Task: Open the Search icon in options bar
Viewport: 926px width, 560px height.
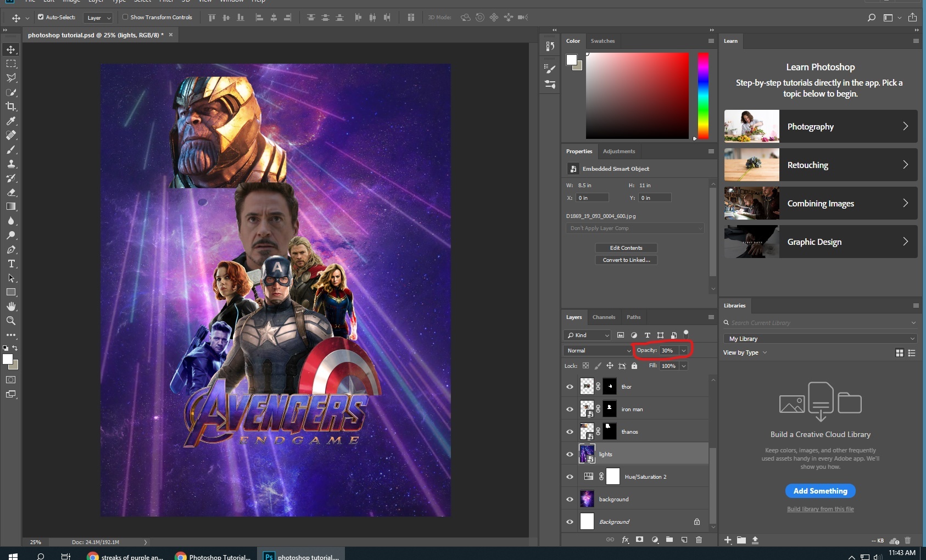Action: tap(871, 18)
